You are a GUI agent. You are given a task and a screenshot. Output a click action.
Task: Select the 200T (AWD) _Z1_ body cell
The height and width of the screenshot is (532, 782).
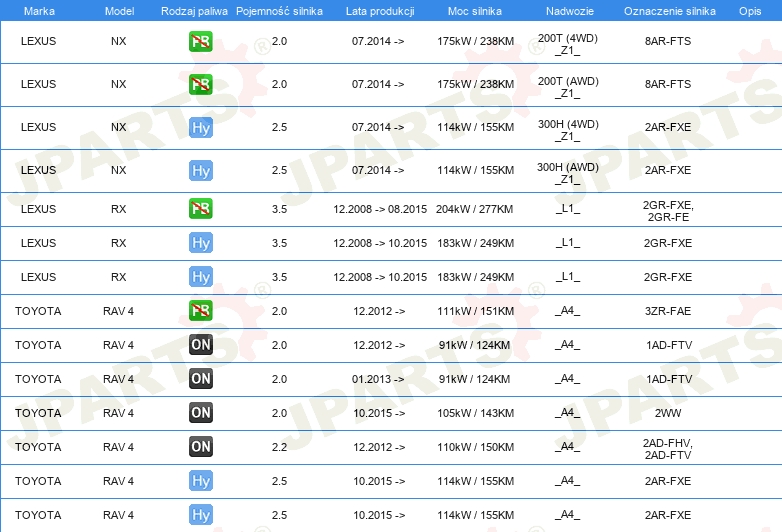[568, 87]
